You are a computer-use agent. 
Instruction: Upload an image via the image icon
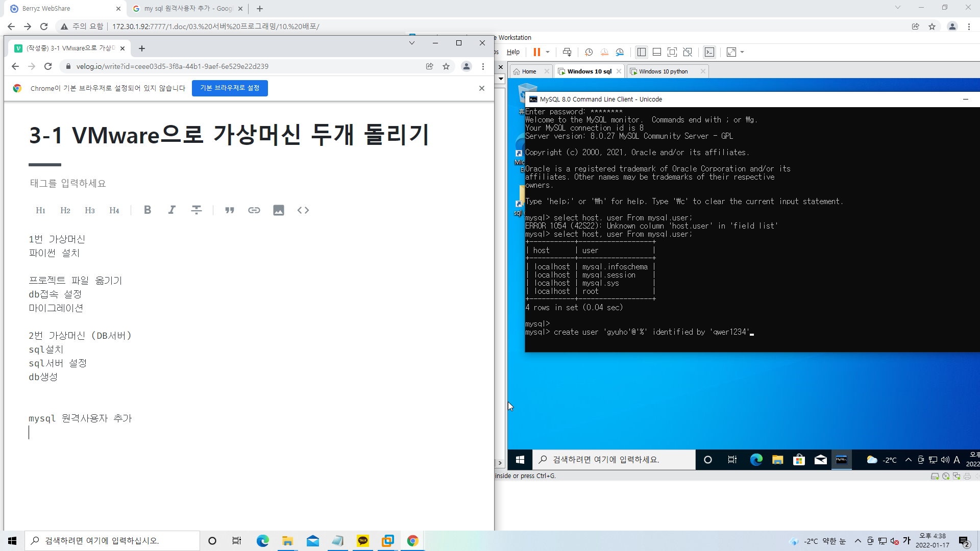click(x=279, y=210)
